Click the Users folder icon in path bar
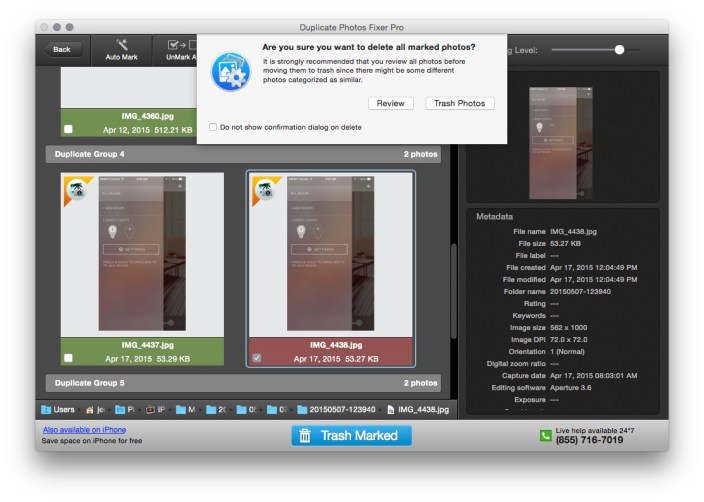The width and height of the screenshot is (704, 502). point(46,410)
